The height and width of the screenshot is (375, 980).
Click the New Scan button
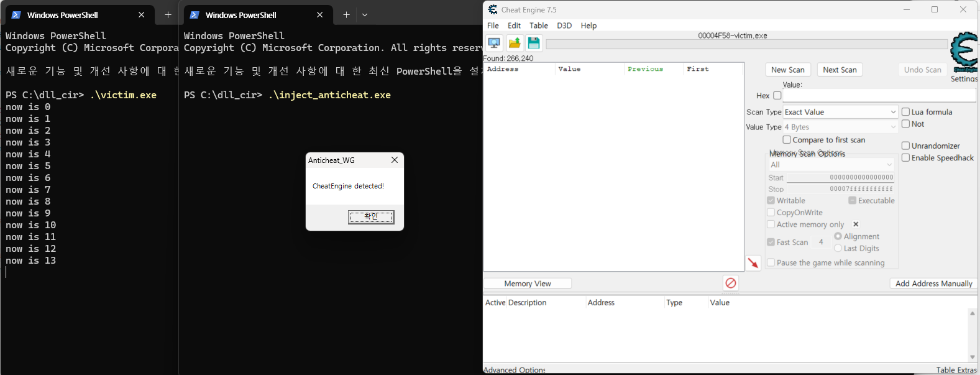(x=788, y=70)
